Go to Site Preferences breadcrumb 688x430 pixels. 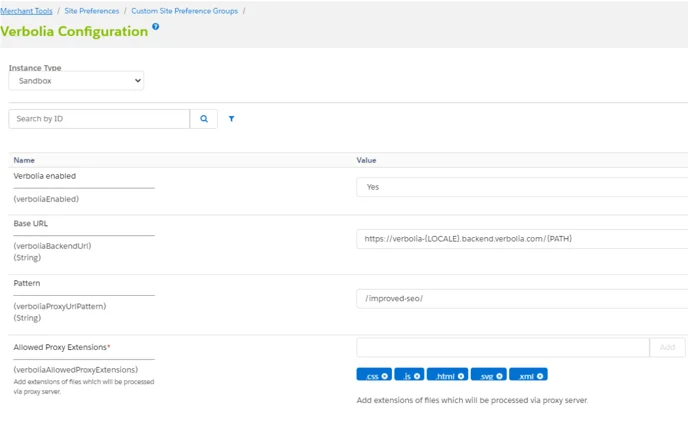[x=92, y=11]
